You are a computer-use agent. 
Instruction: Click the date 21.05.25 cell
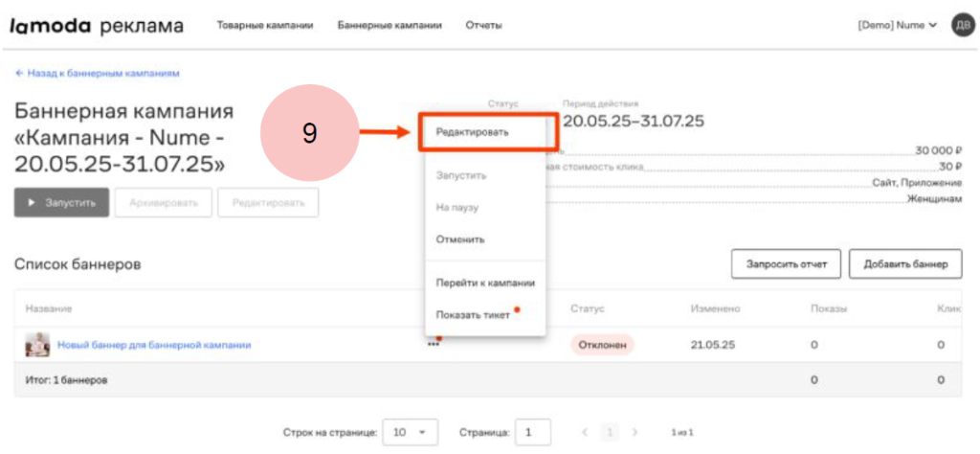[x=712, y=345]
